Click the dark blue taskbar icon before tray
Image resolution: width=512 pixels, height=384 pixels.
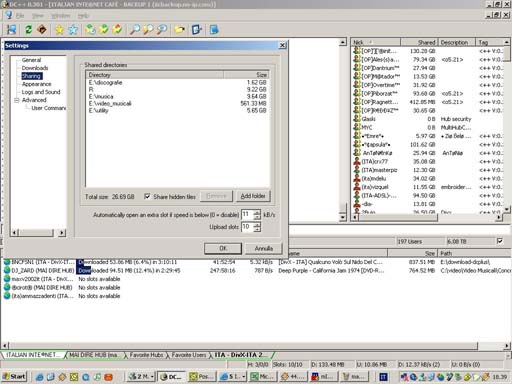tap(384, 377)
